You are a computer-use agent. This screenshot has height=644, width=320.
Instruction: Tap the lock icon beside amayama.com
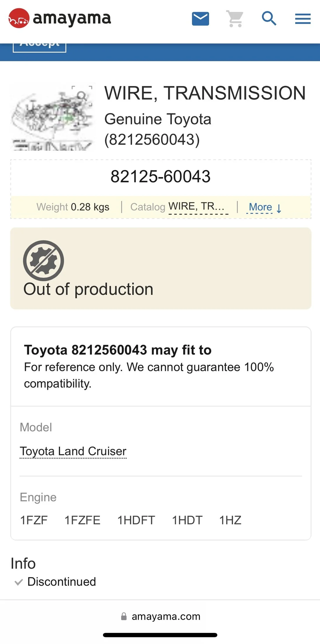point(124,616)
